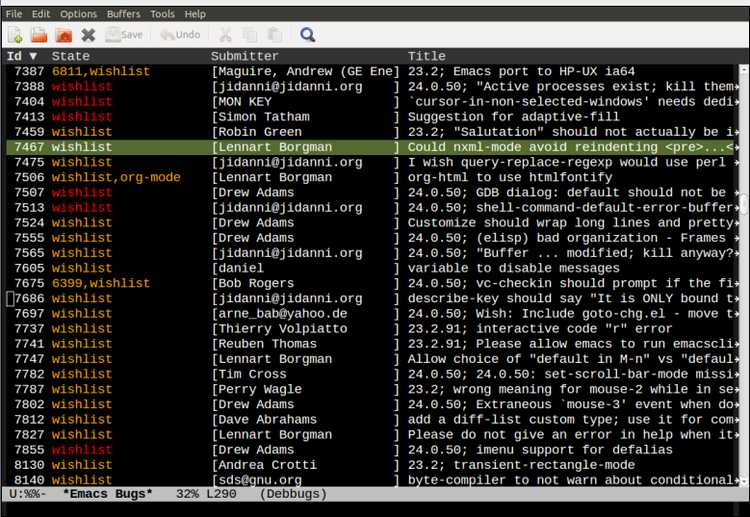This screenshot has width=750, height=517.
Task: Undo the last change via Undo
Action: click(180, 35)
